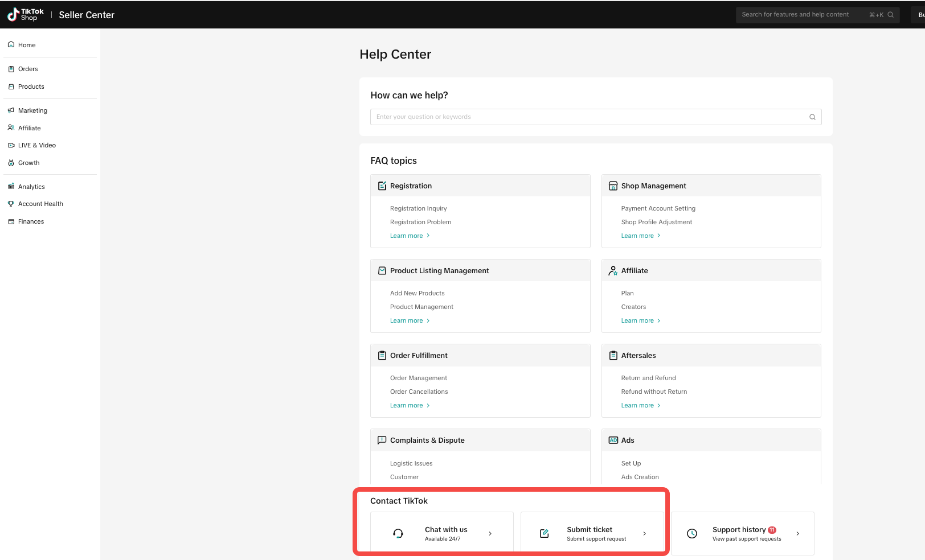This screenshot has height=560, width=925.
Task: Click the Products bag icon
Action: tap(11, 87)
